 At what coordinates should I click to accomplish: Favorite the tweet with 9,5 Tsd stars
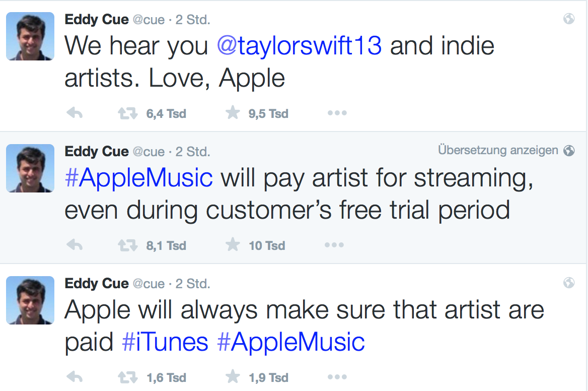[233, 113]
